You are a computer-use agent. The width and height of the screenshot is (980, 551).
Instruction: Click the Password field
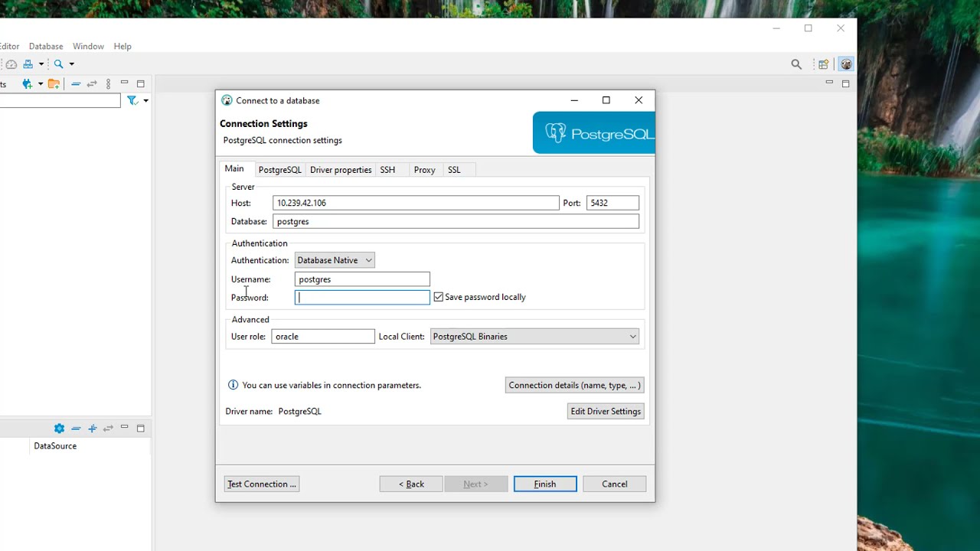(362, 297)
